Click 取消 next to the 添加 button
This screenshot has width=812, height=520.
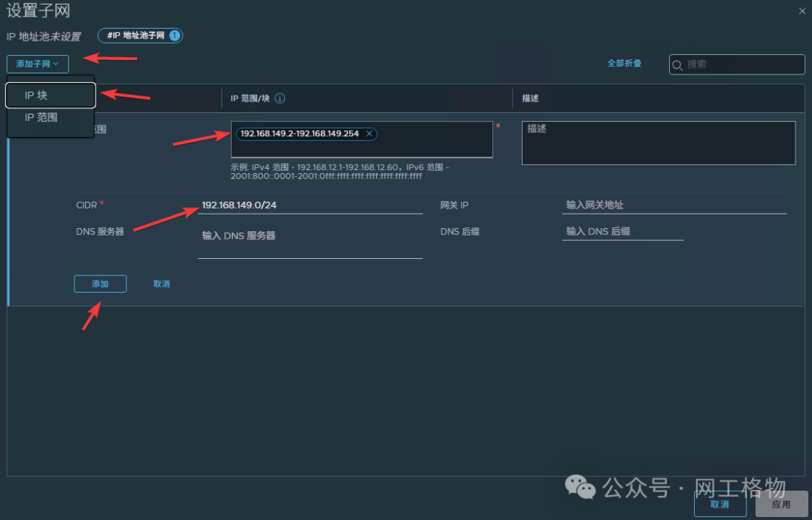click(x=162, y=284)
